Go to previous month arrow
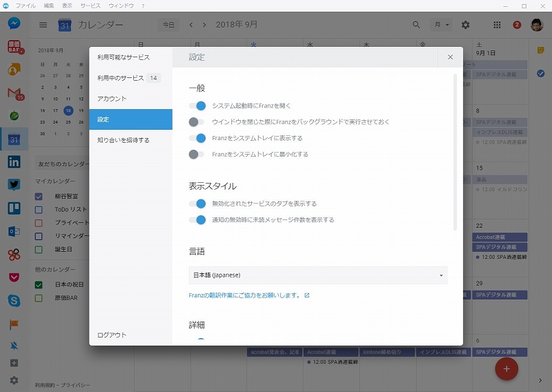The width and height of the screenshot is (552, 392). (x=191, y=25)
